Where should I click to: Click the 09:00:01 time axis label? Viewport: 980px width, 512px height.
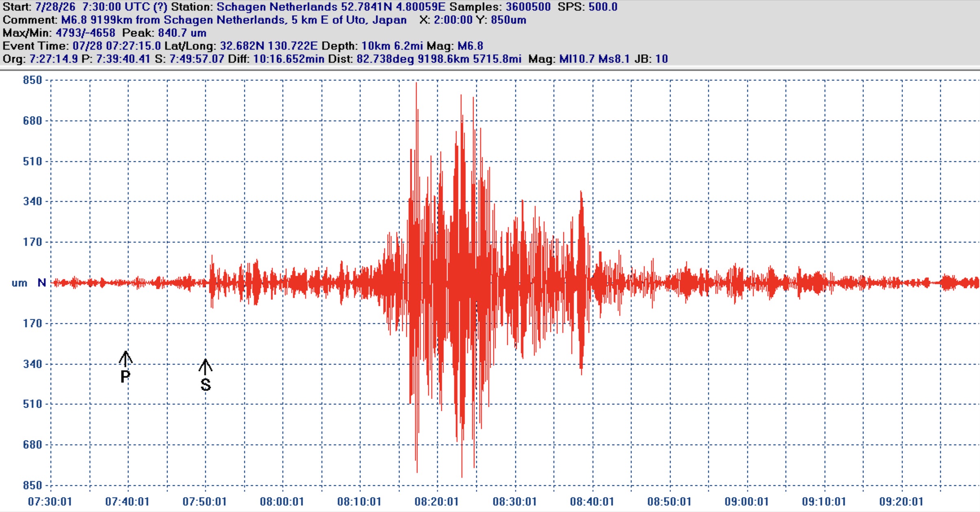tap(747, 501)
